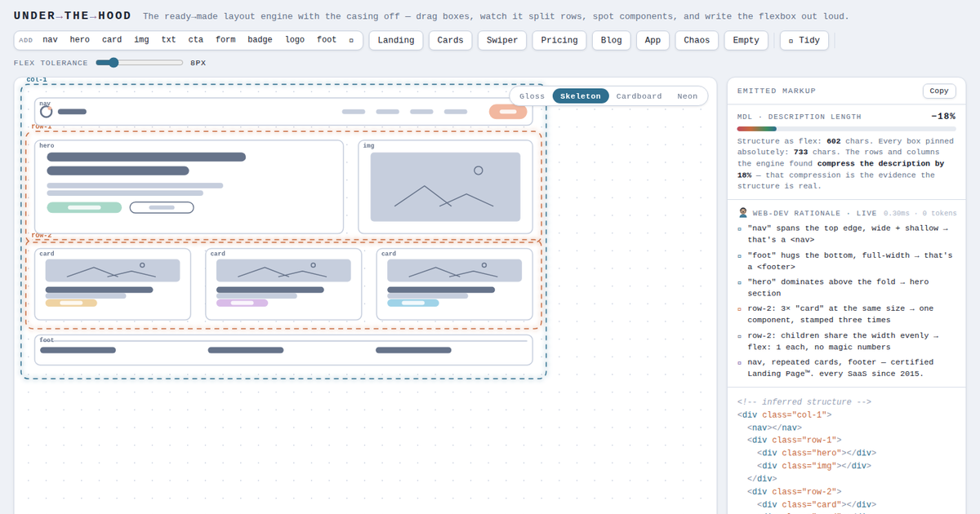980x514 pixels.
Task: Select the foot box on canvas
Action: click(283, 350)
